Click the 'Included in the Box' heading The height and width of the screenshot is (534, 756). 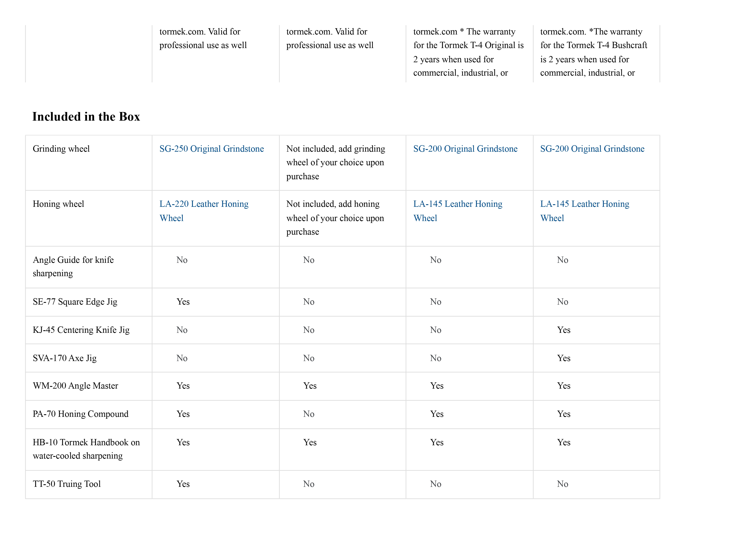click(86, 117)
